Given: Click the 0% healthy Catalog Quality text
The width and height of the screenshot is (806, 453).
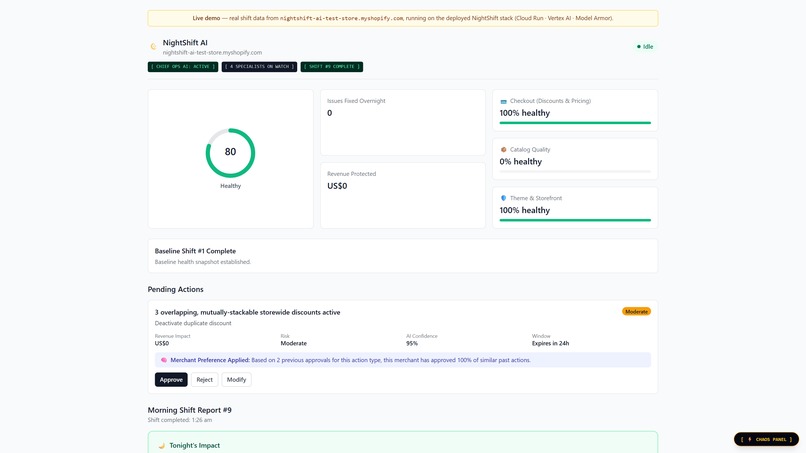Looking at the screenshot, I should [x=521, y=161].
